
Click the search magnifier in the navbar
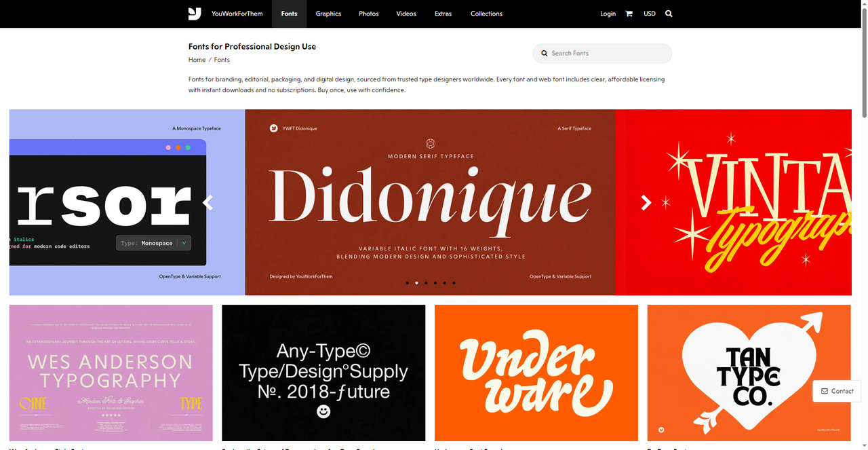point(669,14)
